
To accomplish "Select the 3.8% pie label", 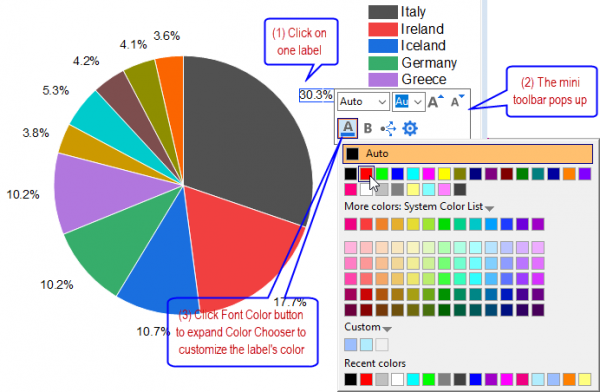I will click(36, 133).
